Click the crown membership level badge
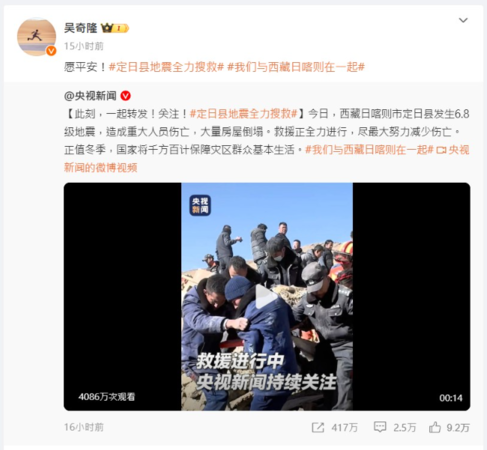Viewport: 487px width, 450px height. click(114, 28)
